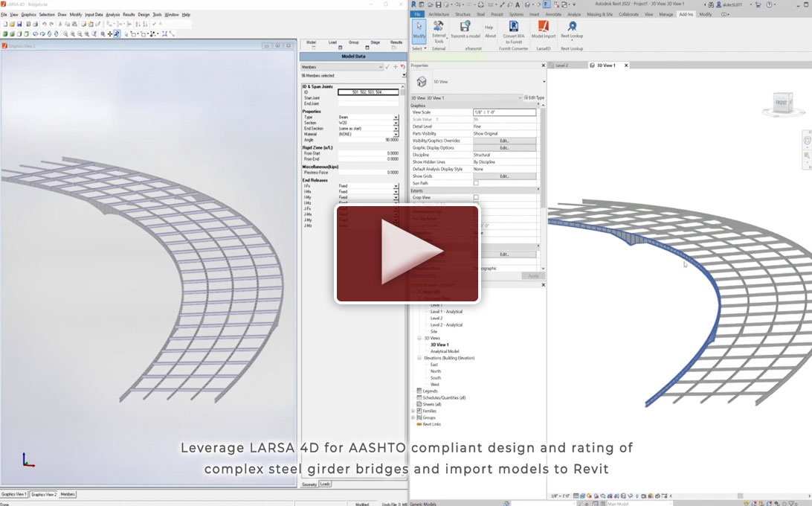The image size is (812, 506).
Task: Select the Modify arrow tool in Revit ribbon
Action: point(419,30)
